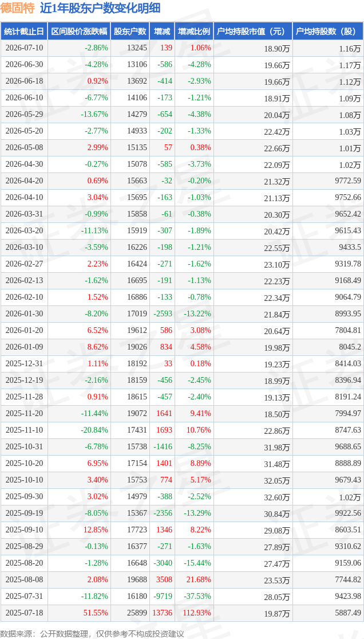Select the 增减比例 column header
Image resolution: width=364 pixels, height=639 pixels.
pyautogui.click(x=194, y=31)
